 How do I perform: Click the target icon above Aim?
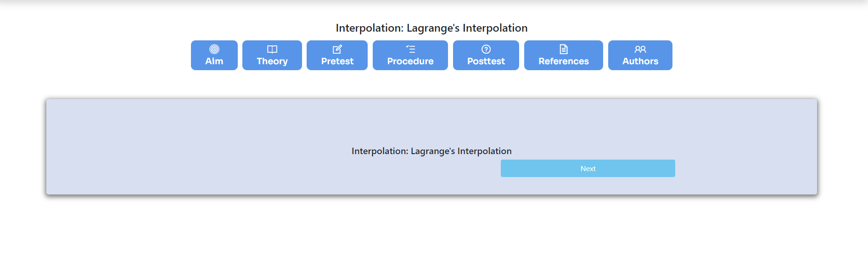point(214,49)
